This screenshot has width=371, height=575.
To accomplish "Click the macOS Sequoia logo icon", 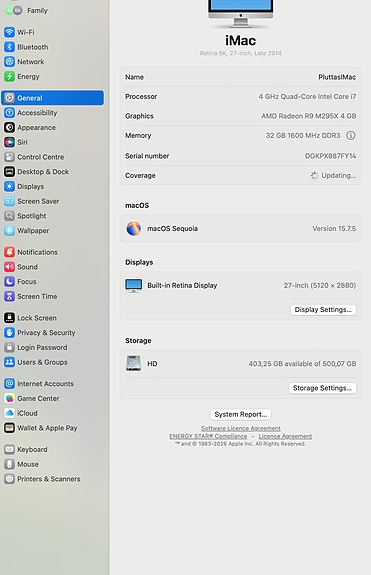I will [x=133, y=228].
